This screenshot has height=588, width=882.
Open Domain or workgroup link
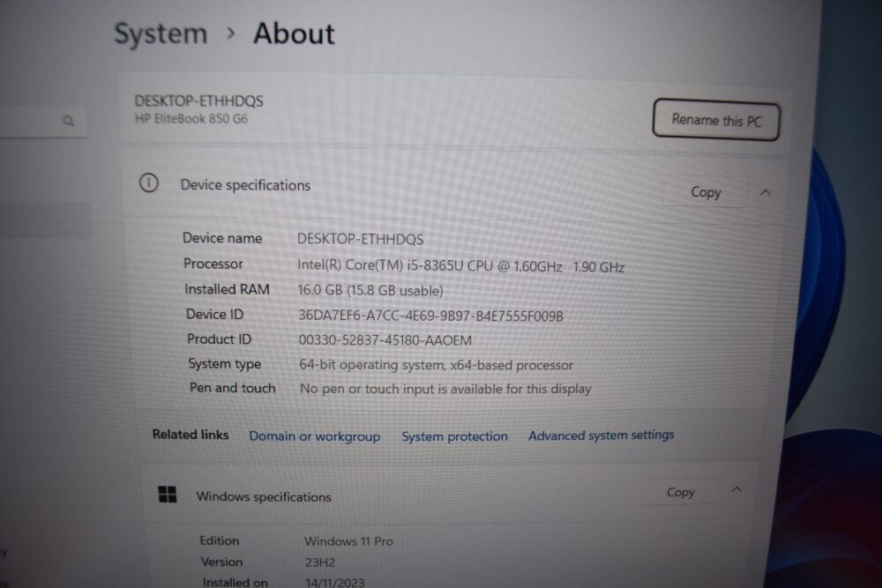pyautogui.click(x=315, y=436)
